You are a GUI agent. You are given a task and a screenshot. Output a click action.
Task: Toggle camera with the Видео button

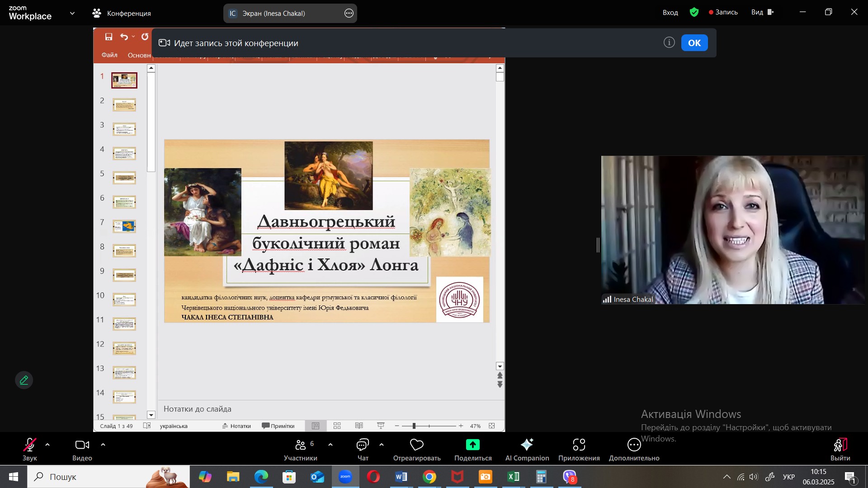click(82, 450)
